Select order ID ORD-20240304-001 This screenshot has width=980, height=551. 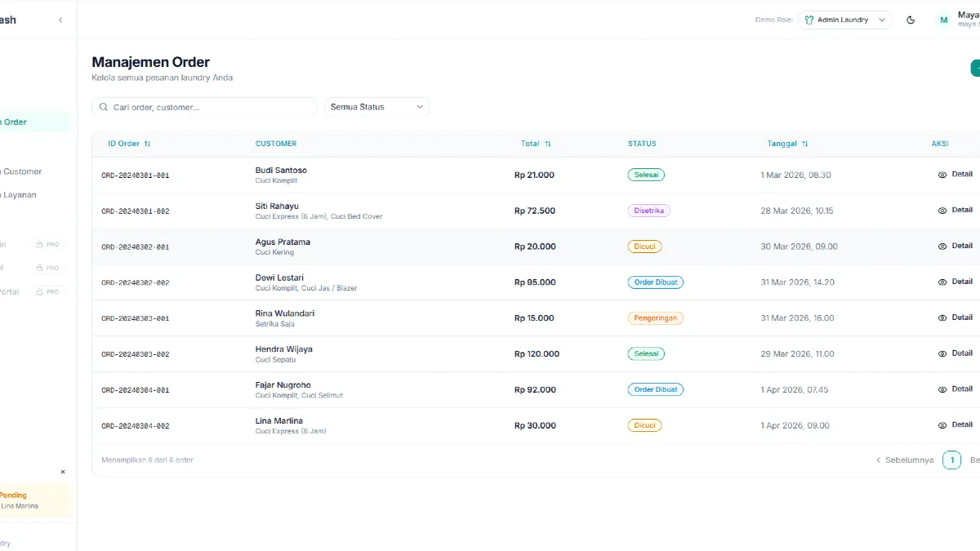(136, 390)
